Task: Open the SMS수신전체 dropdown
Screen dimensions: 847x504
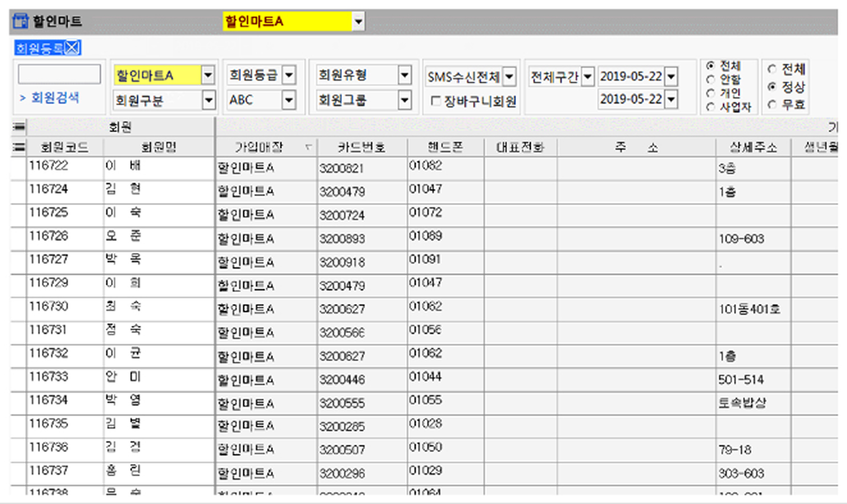Action: (509, 76)
